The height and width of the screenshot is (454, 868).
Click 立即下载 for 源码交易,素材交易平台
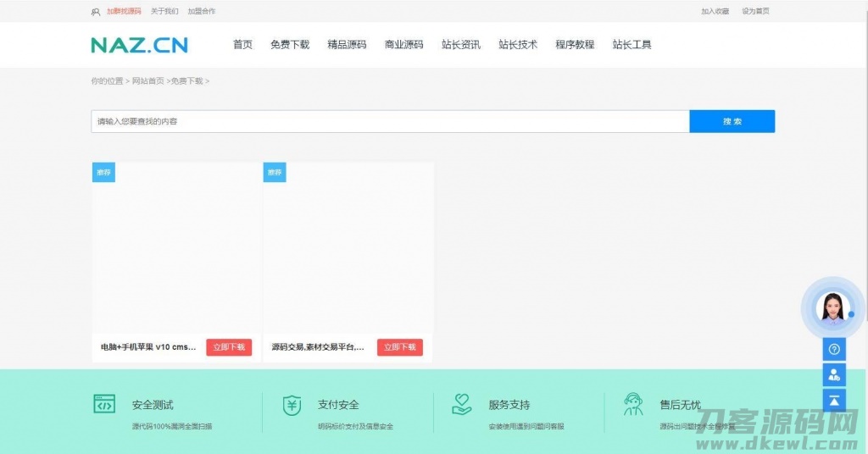click(x=399, y=347)
